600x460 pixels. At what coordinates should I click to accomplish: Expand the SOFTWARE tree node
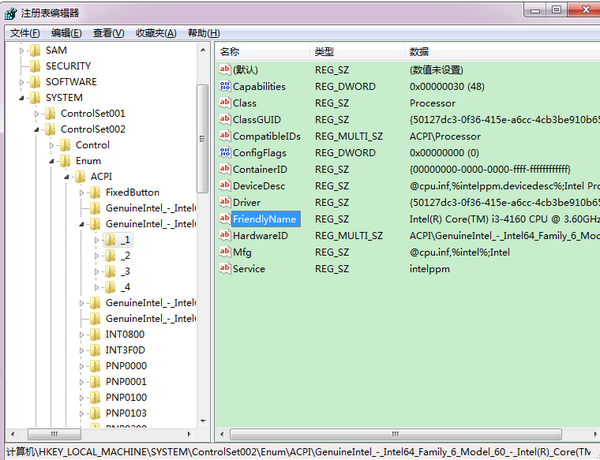coord(21,82)
